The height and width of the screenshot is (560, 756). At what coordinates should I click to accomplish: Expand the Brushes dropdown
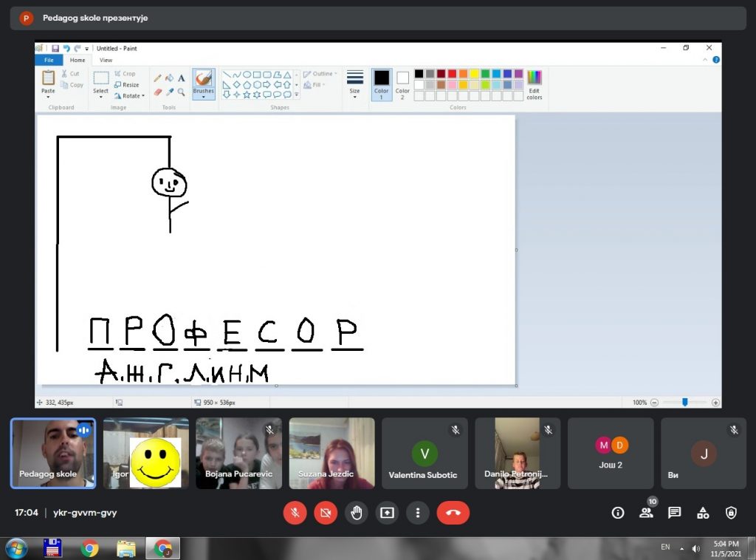pos(203,95)
